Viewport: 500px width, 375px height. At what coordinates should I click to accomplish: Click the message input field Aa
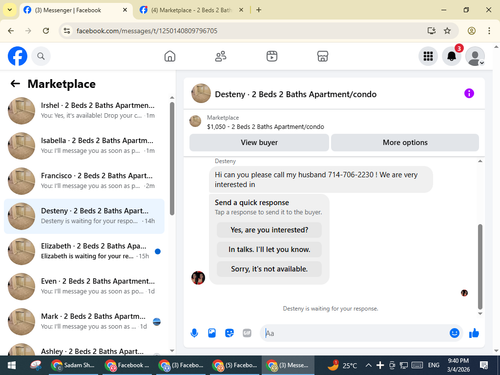[x=355, y=333]
